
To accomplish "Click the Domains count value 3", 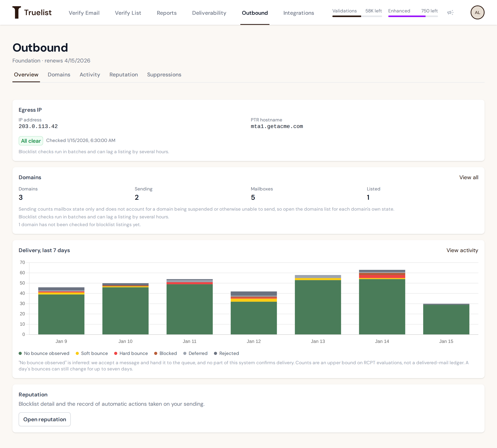I will click(21, 197).
